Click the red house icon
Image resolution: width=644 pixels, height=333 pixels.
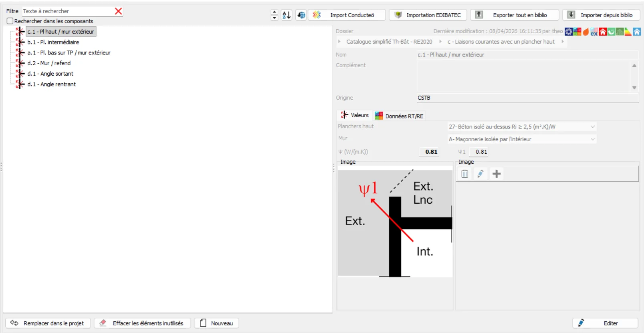pyautogui.click(x=603, y=32)
